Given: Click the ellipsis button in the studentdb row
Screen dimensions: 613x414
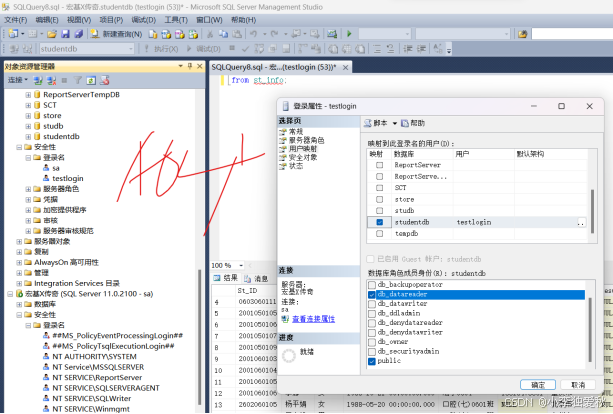Looking at the screenshot, I should pyautogui.click(x=581, y=222).
